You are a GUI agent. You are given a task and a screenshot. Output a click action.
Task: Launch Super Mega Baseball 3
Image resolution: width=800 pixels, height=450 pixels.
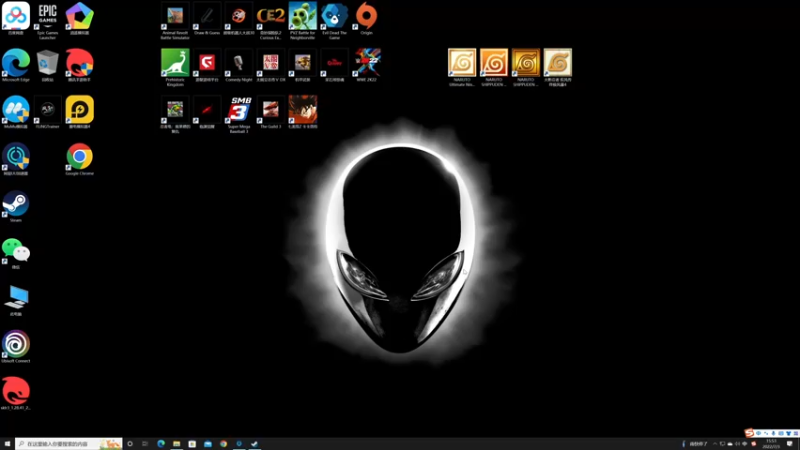[239, 114]
